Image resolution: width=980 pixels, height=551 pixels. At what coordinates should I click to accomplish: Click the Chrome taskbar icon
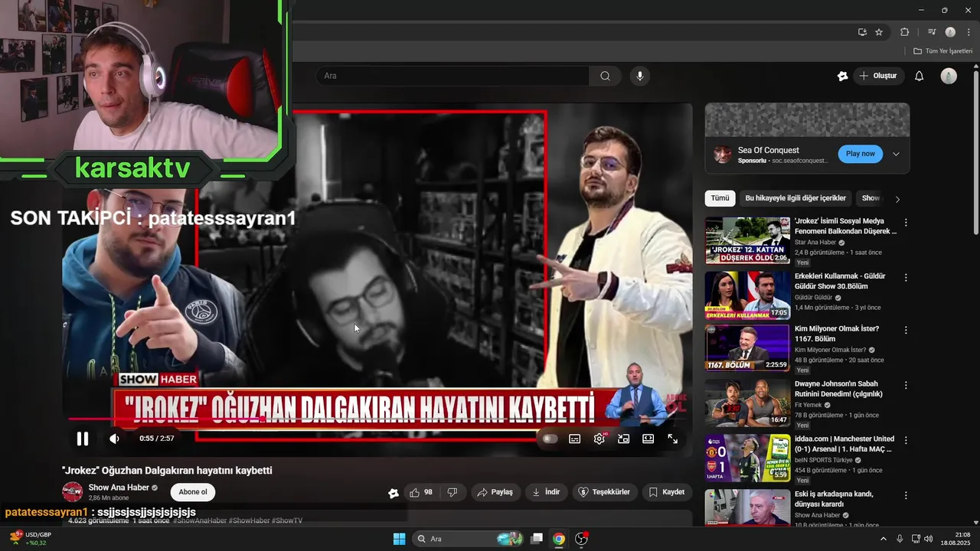pos(559,539)
